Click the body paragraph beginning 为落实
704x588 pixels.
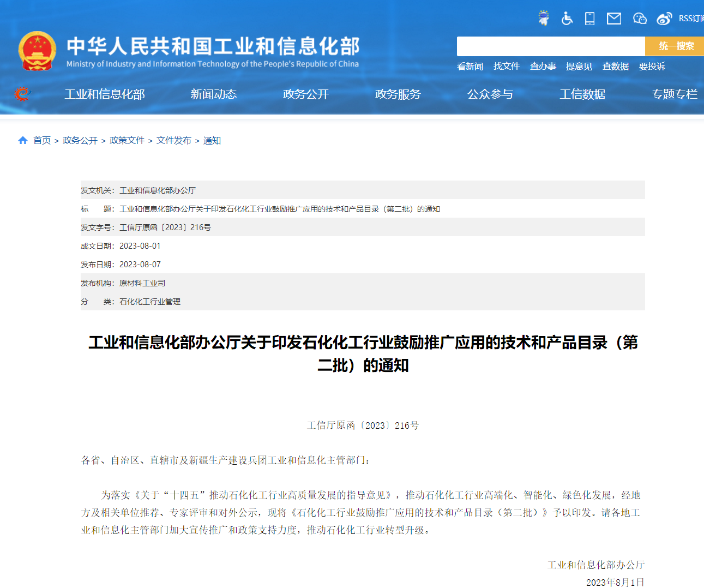click(361, 513)
